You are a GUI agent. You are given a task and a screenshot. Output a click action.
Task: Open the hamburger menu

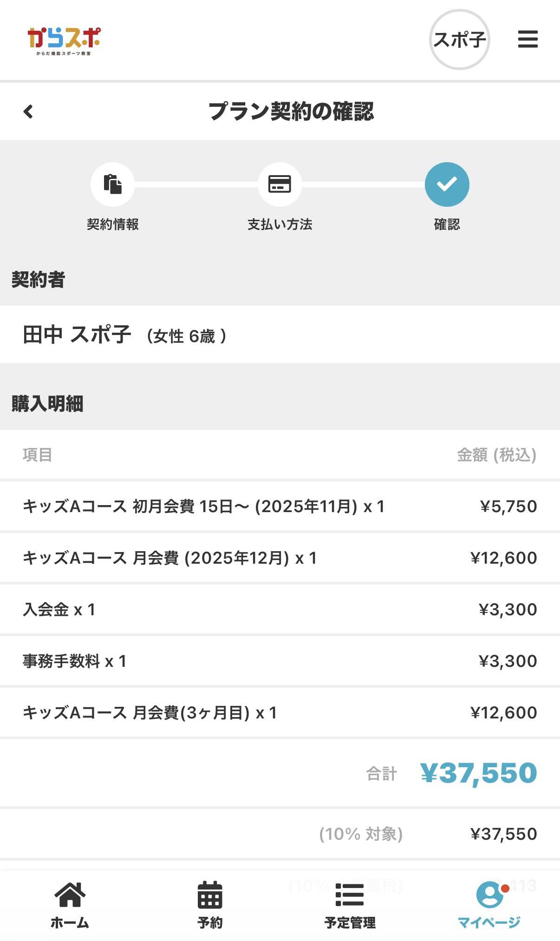(x=527, y=39)
